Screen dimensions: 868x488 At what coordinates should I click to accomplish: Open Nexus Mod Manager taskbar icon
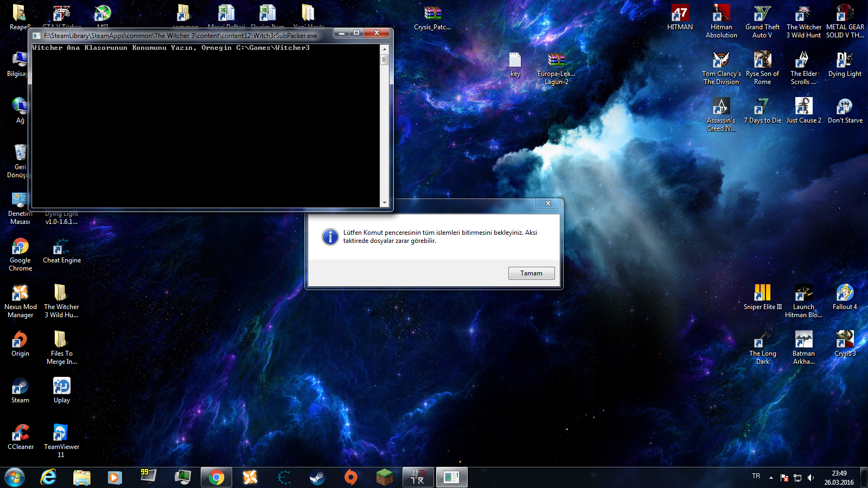(250, 478)
